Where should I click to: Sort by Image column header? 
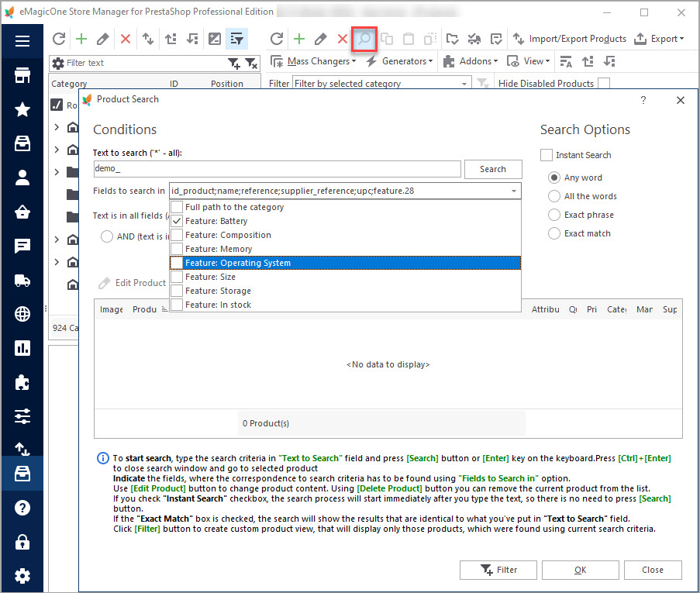[111, 309]
